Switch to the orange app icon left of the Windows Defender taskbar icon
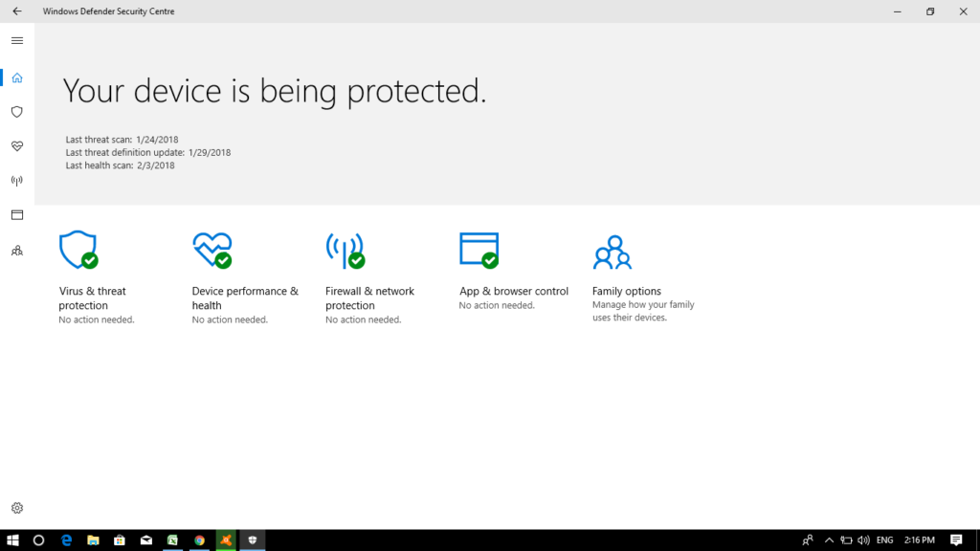The width and height of the screenshot is (980, 551). coord(226,540)
